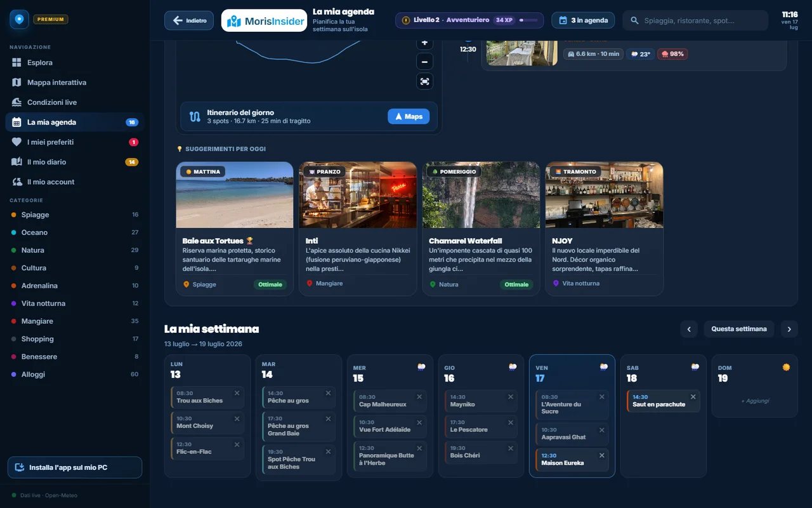812x508 pixels.
Task: Click the XP progress bar
Action: [528, 20]
